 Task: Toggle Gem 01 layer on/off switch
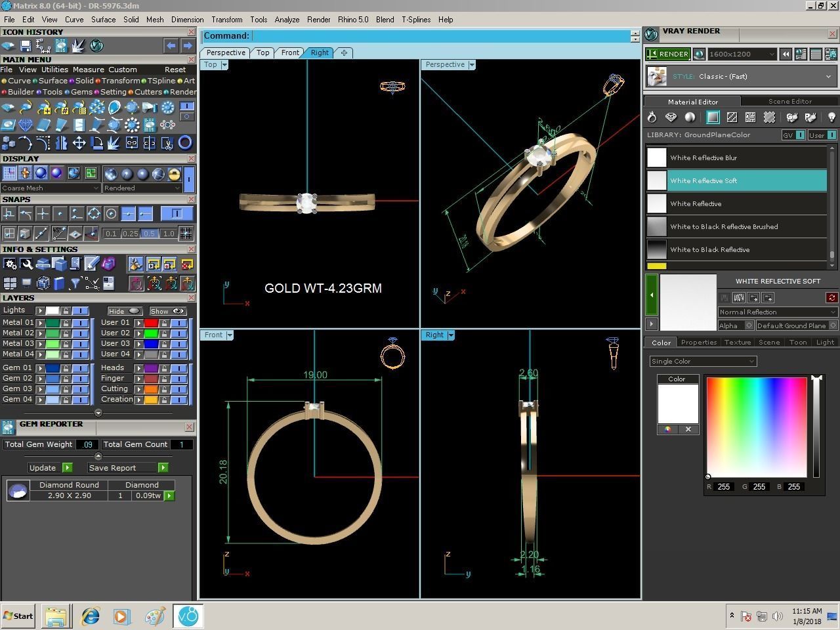pyautogui.click(x=80, y=368)
